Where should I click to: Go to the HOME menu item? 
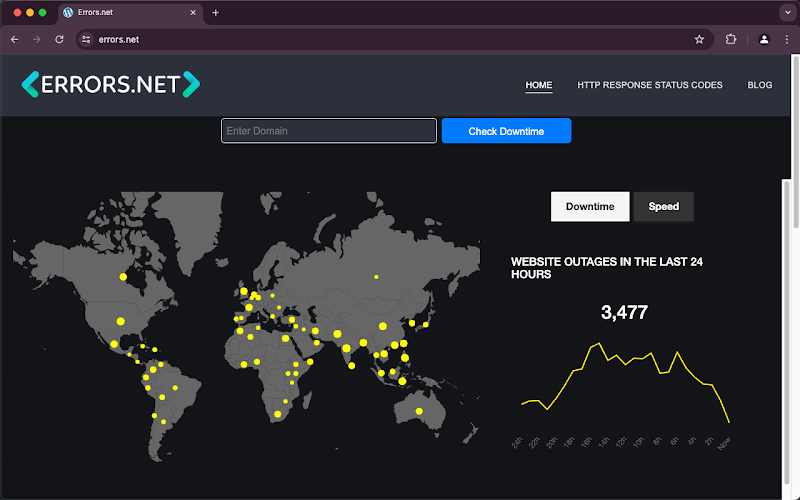coord(539,85)
